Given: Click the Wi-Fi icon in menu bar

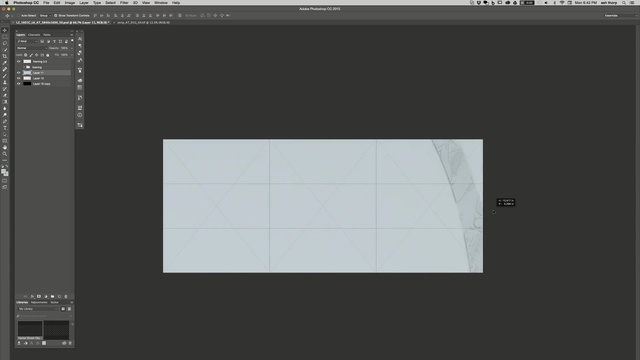Looking at the screenshot, I should click(x=562, y=2).
